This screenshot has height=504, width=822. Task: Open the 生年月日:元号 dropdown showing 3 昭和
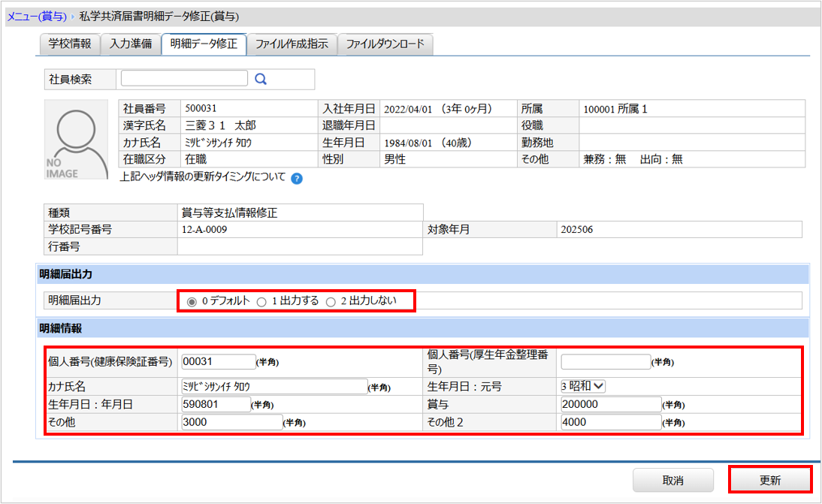tap(583, 386)
